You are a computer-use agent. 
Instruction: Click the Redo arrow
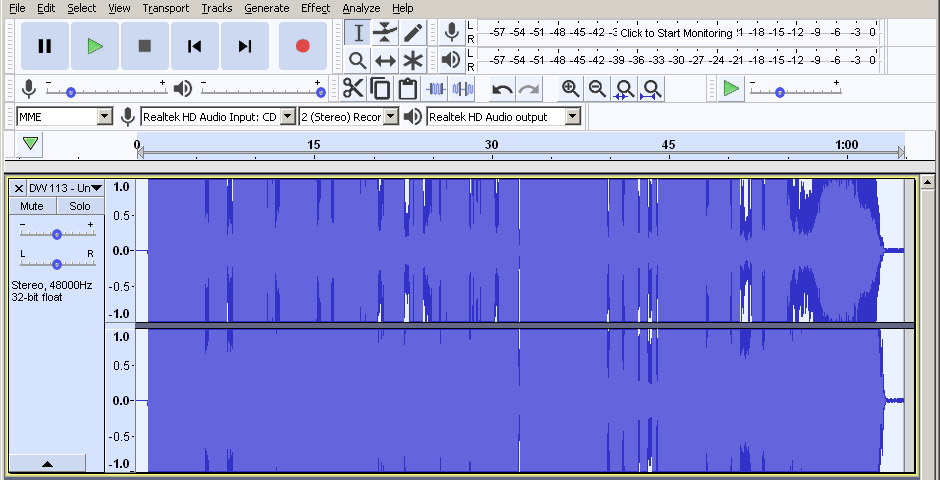tap(529, 89)
